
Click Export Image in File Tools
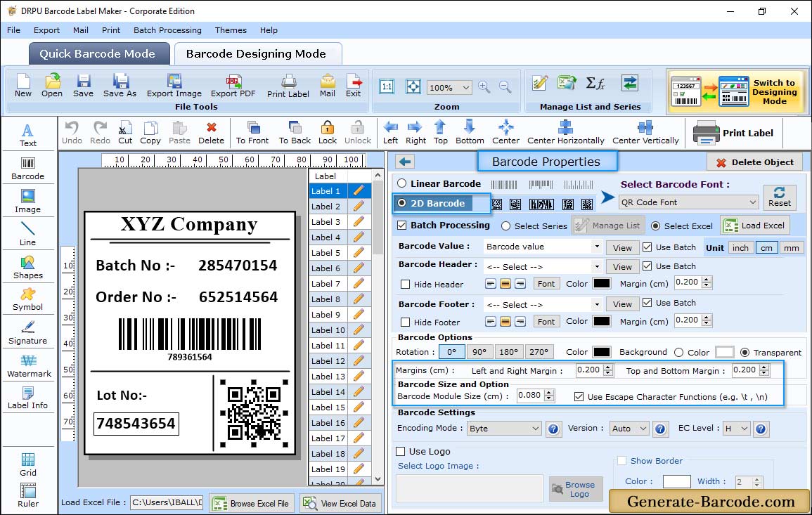pyautogui.click(x=174, y=86)
